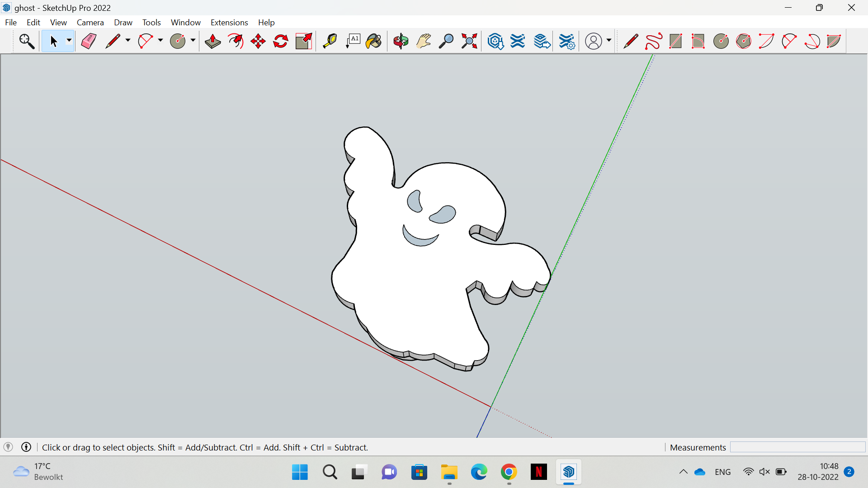Image resolution: width=868 pixels, height=488 pixels.
Task: Pick the Tape Measure tool
Action: click(330, 41)
